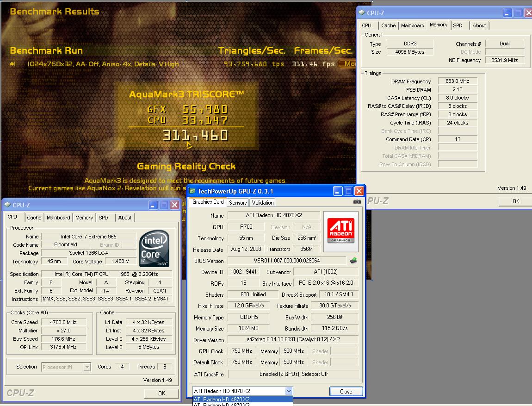532x406 pixels.
Task: Click the Cycle Time 24 clocks value
Action: coord(458,123)
